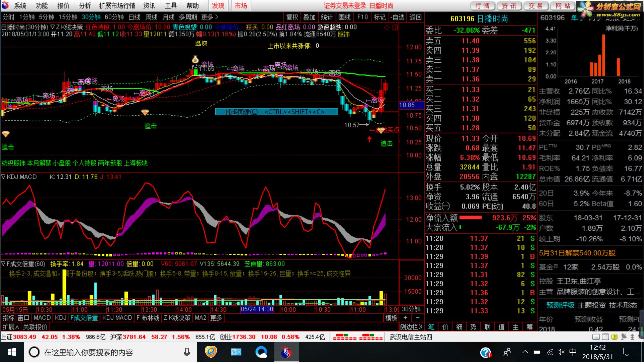644x362 pixels.
Task: Click the red 净流入额 bar
Action: tap(470, 218)
